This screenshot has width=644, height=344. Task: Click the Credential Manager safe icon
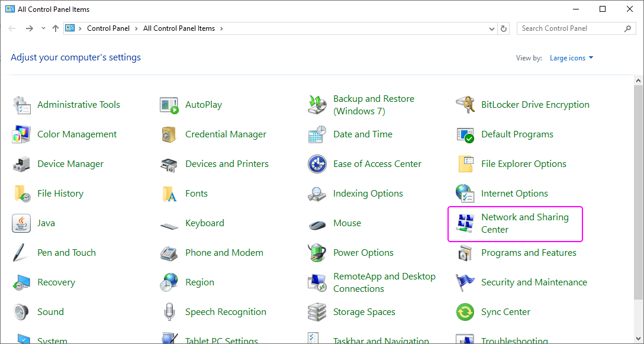point(169,134)
